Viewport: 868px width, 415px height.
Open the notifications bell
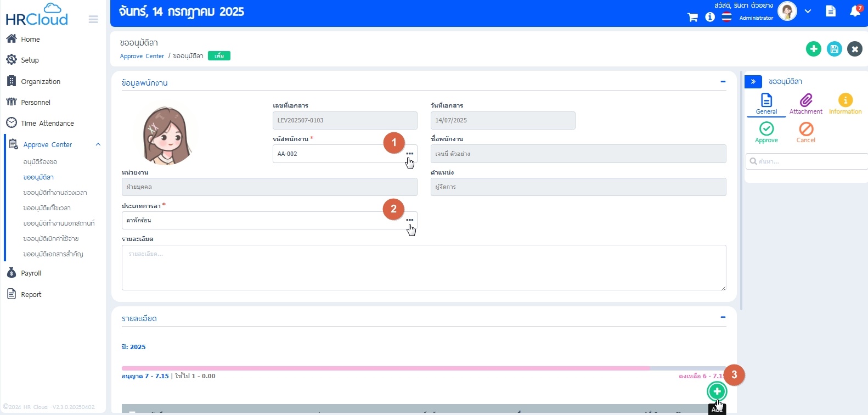(855, 12)
